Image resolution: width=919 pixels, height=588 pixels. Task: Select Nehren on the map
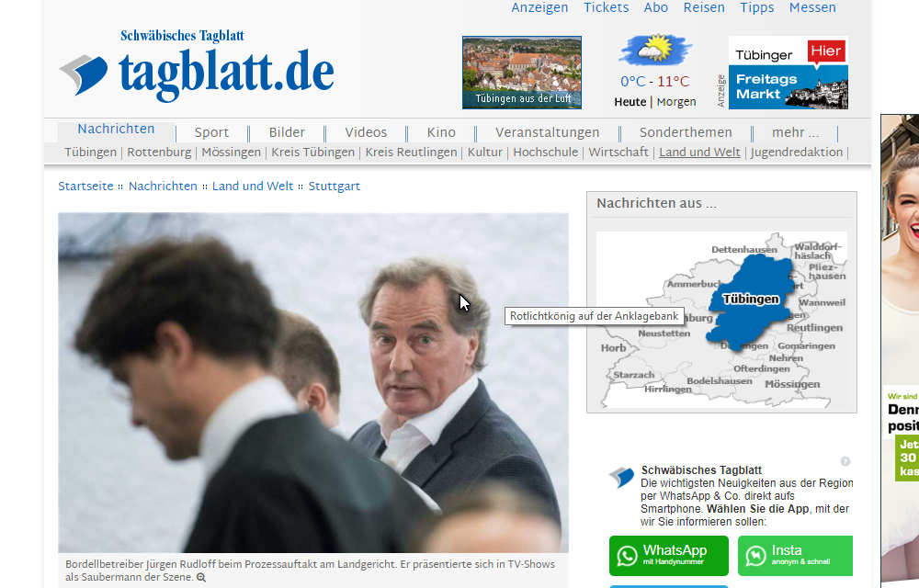786,357
